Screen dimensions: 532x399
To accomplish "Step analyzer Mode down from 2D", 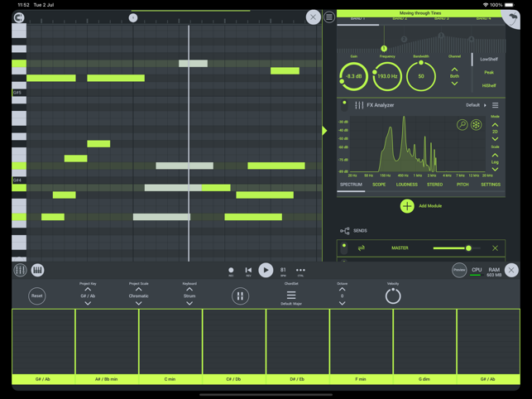I will pyautogui.click(x=495, y=139).
